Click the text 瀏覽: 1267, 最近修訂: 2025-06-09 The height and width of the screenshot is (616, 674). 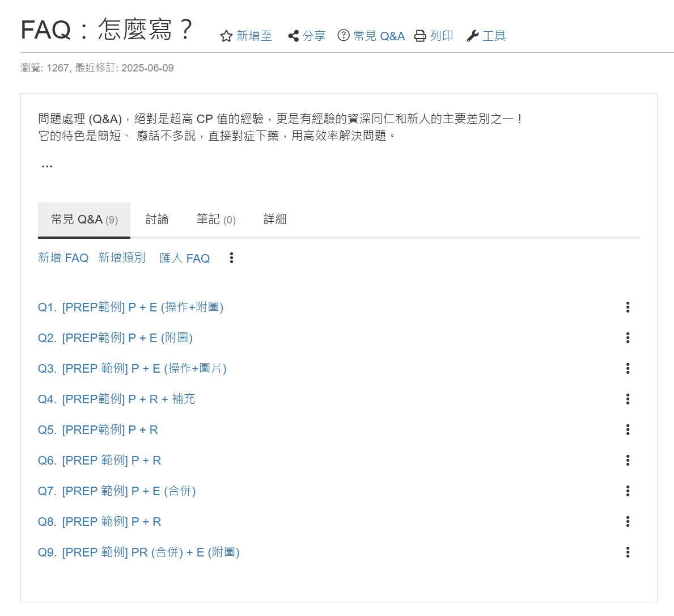tap(97, 68)
